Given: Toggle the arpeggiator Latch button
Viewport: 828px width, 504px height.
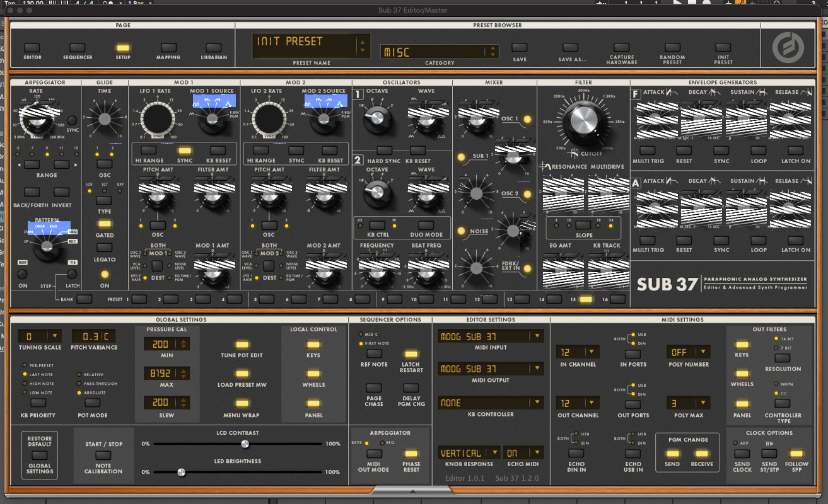Looking at the screenshot, I should coord(72,274).
